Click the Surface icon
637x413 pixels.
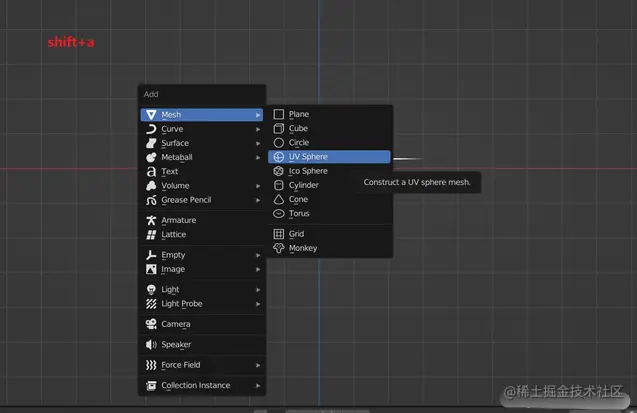[x=151, y=143]
